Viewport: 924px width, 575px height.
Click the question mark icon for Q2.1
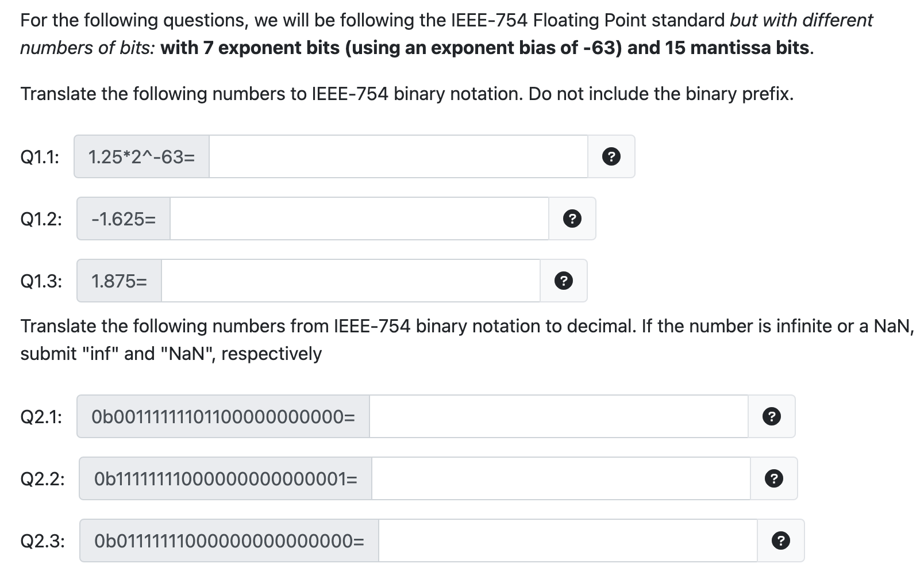click(771, 416)
